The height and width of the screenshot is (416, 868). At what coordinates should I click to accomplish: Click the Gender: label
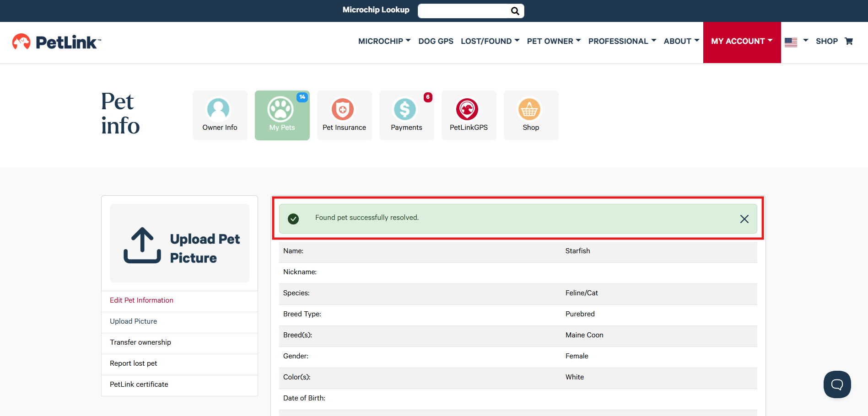pos(296,356)
